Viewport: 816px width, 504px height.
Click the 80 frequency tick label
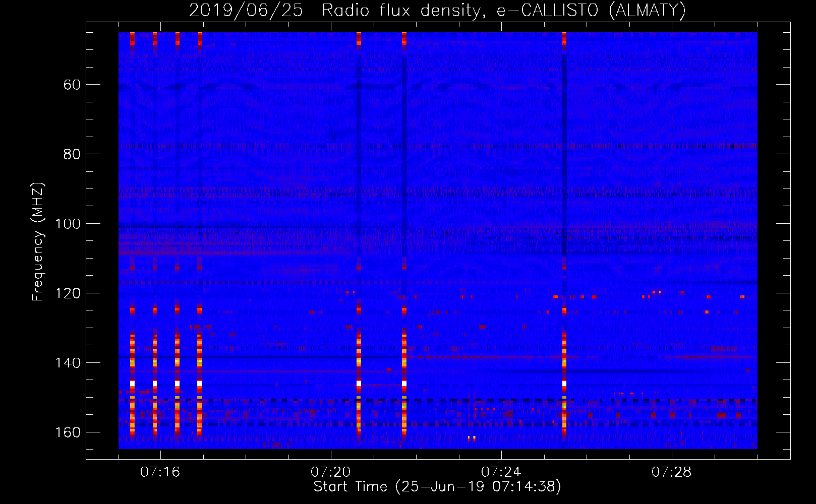(x=72, y=154)
